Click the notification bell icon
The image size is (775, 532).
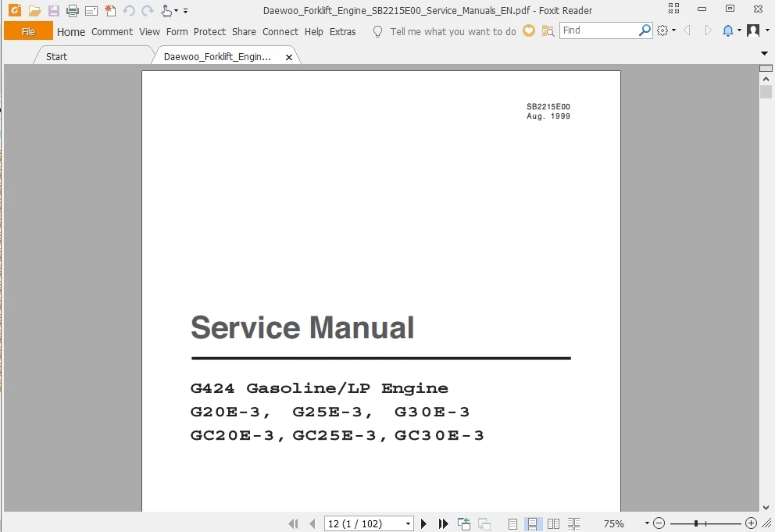pyautogui.click(x=727, y=30)
